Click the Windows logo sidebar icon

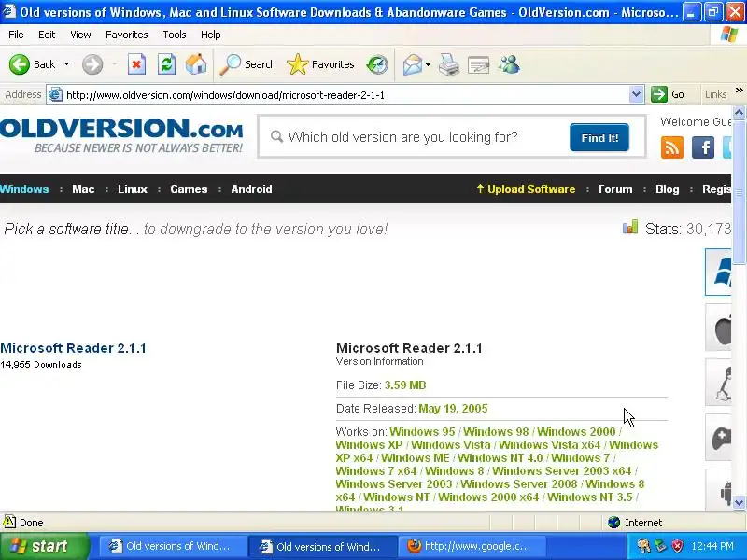coord(718,272)
